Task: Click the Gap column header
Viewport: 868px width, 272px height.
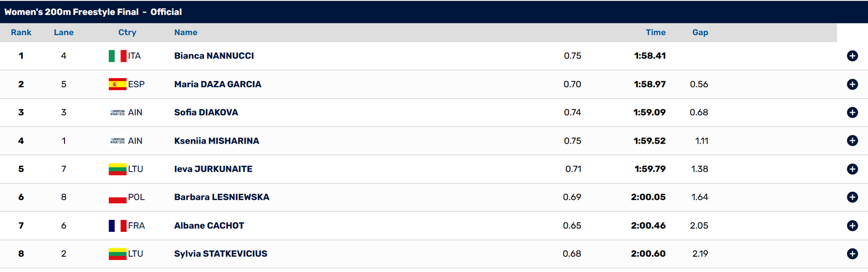Action: pos(700,33)
